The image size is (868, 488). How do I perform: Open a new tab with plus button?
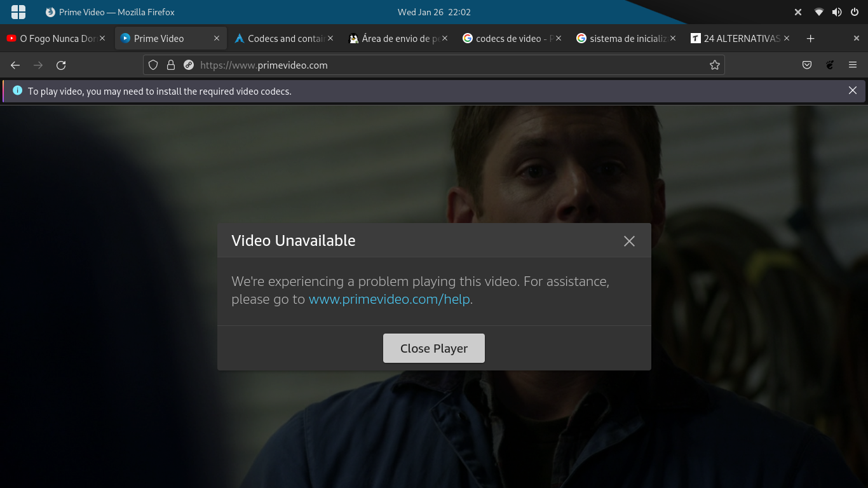click(810, 39)
